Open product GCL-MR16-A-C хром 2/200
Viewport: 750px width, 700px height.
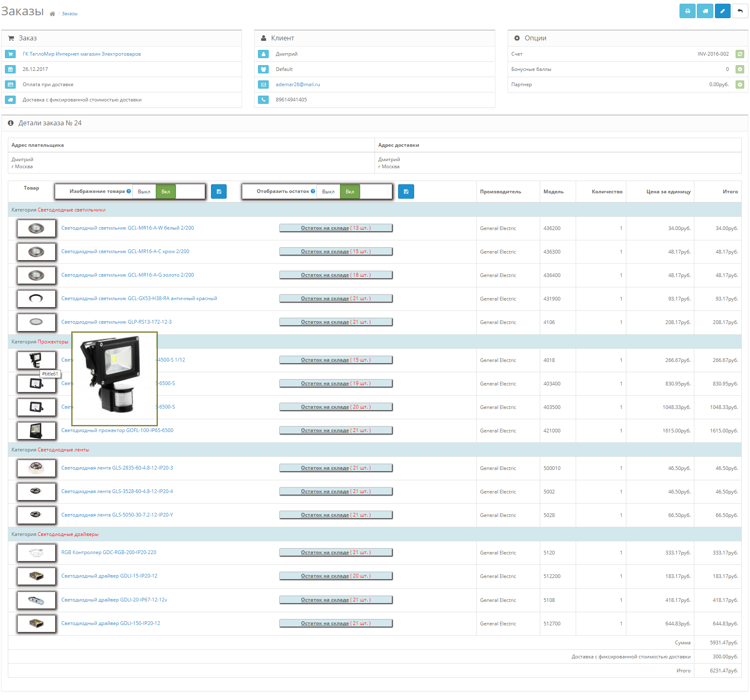[x=125, y=251]
